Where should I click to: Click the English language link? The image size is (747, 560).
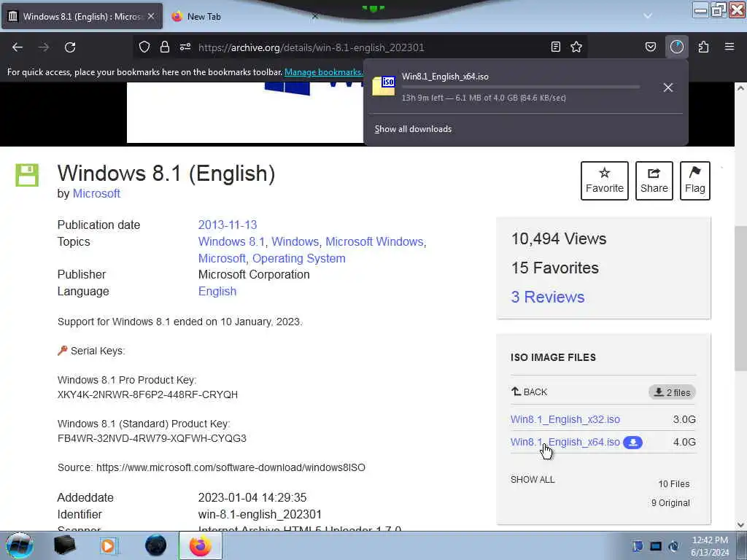coord(217,291)
